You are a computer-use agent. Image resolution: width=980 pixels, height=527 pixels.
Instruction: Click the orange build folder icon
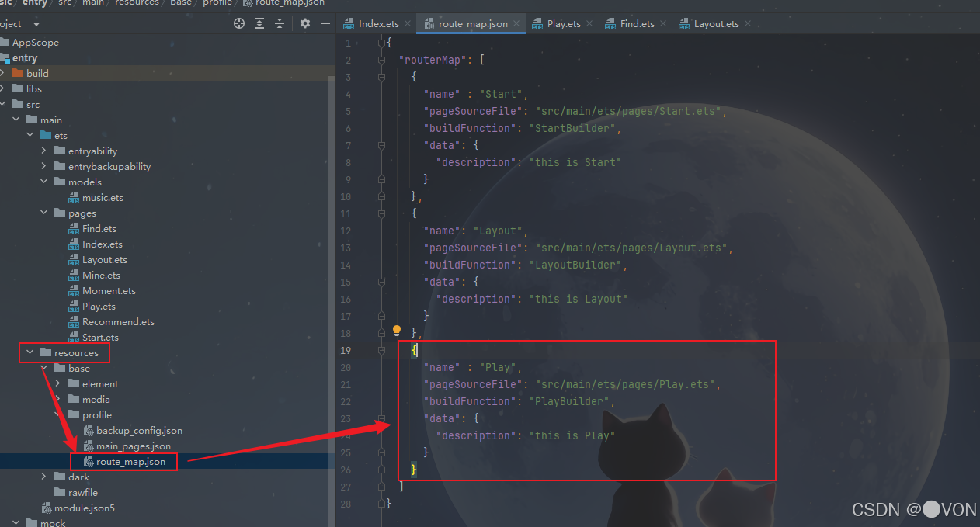tap(18, 73)
